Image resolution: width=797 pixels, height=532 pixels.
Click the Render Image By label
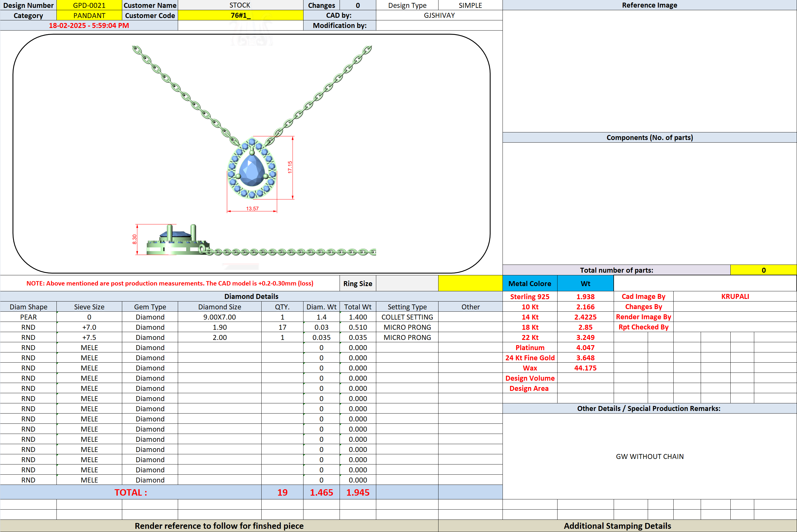pyautogui.click(x=643, y=317)
